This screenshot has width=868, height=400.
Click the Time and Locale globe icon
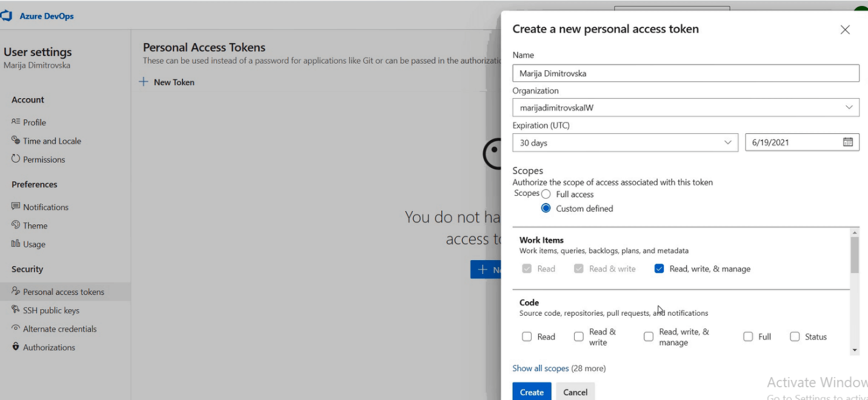coord(16,141)
